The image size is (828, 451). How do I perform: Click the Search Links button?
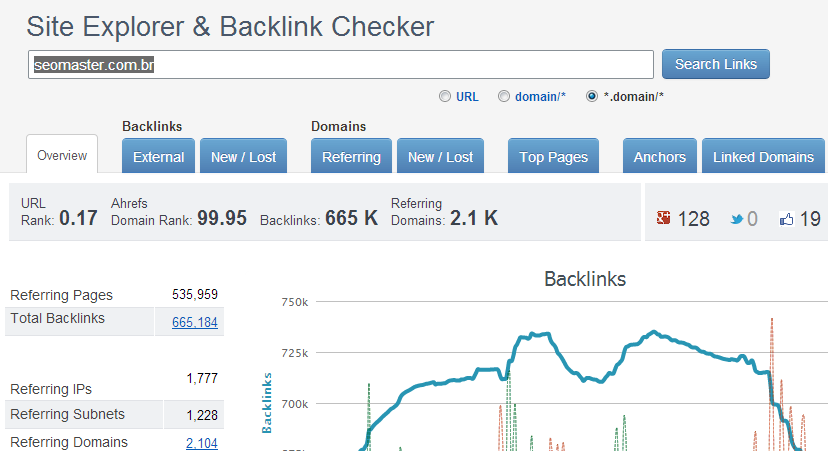tap(716, 64)
